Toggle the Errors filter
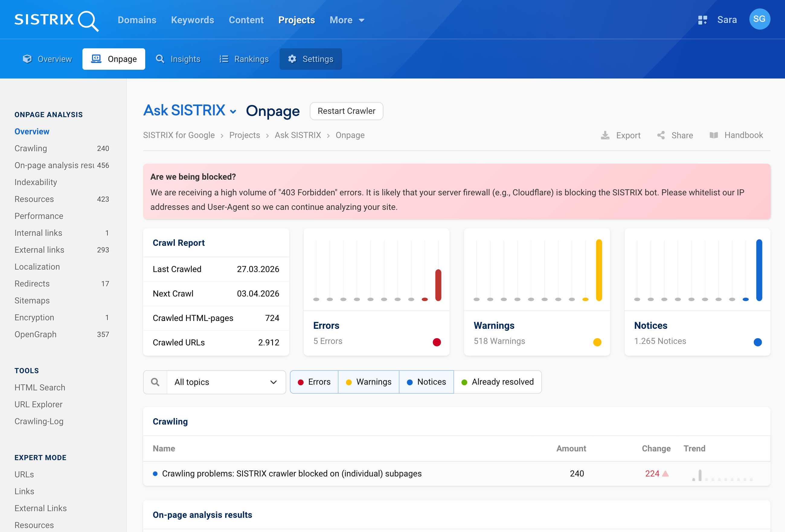 point(314,382)
